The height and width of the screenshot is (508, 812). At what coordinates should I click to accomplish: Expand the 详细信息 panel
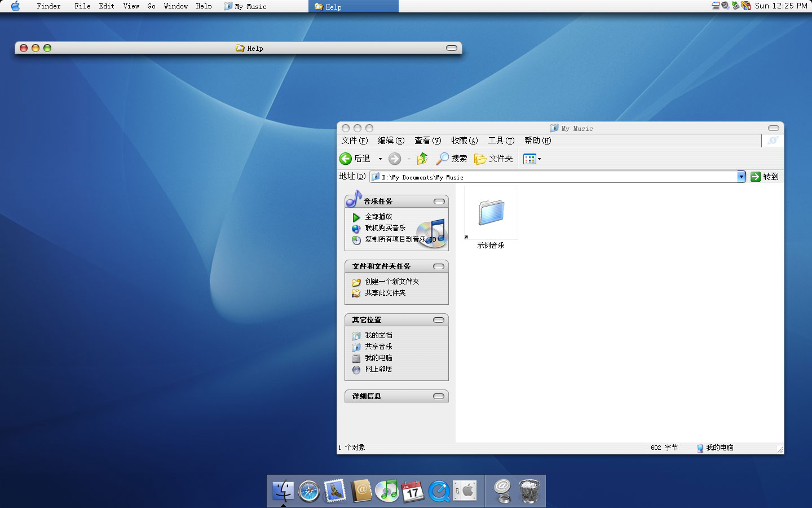[439, 396]
